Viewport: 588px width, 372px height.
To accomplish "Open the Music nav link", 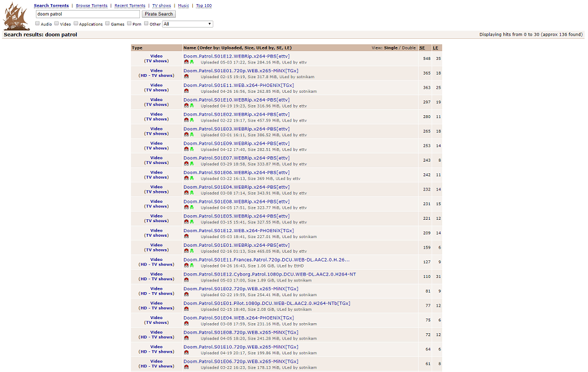I will (183, 6).
